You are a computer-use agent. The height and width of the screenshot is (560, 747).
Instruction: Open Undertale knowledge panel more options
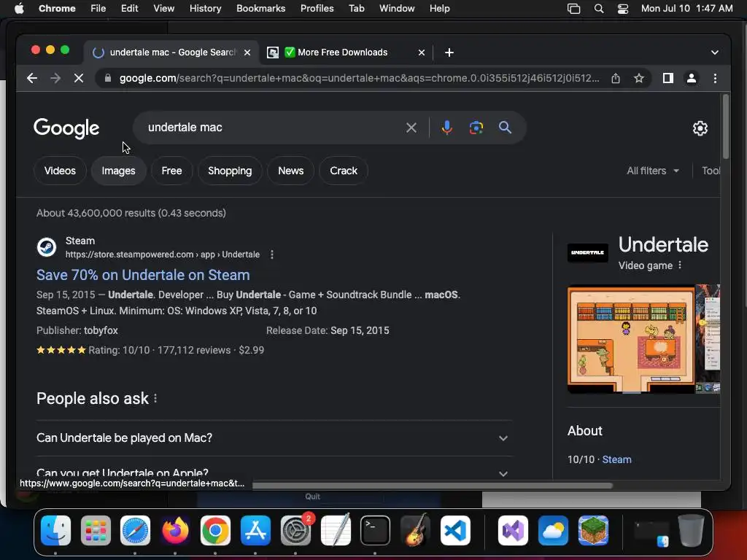(x=680, y=265)
